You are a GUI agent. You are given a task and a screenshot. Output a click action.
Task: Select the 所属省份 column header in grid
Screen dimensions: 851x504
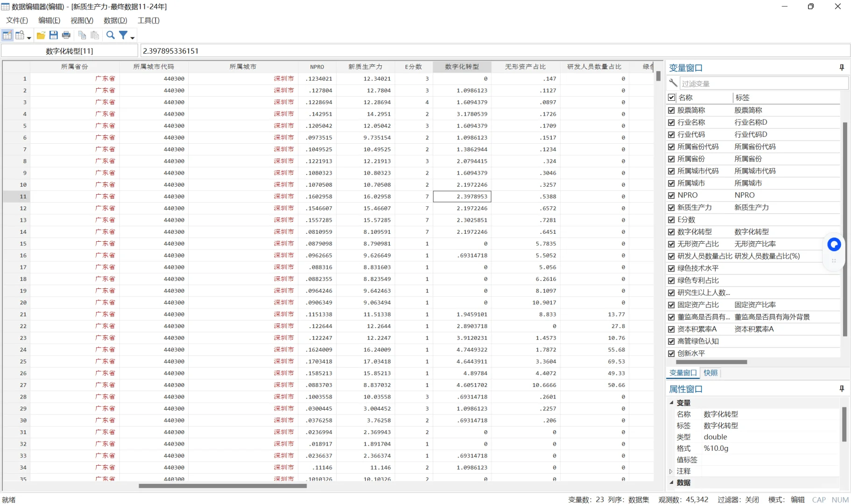75,67
